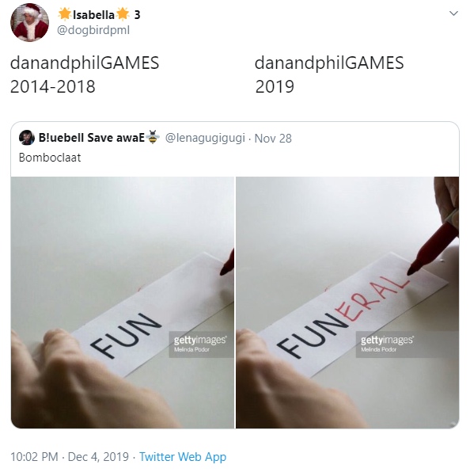Open the quoted Bomboclaat tweet text
This screenshot has height=476, width=470.
(x=50, y=158)
